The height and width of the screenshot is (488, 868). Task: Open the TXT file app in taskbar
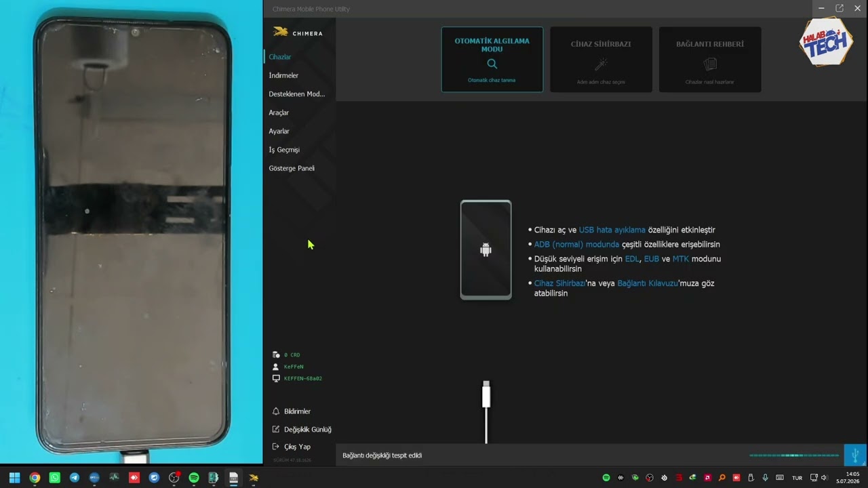tap(234, 478)
